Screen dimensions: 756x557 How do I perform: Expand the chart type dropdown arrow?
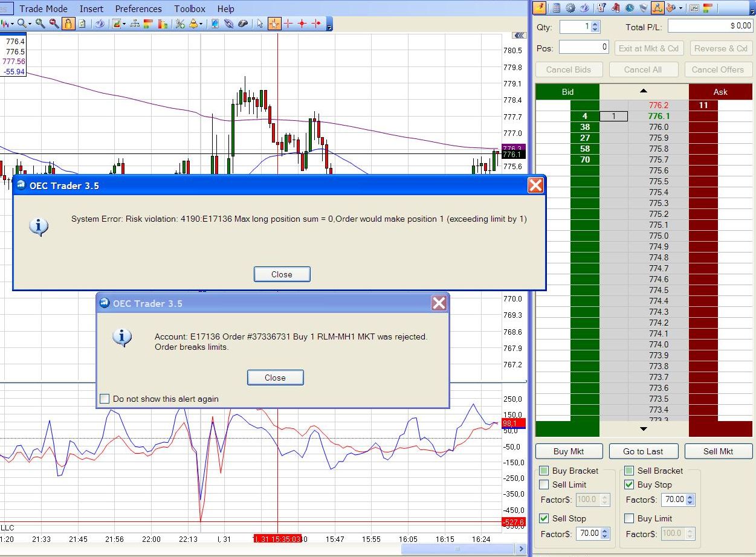tap(13, 24)
